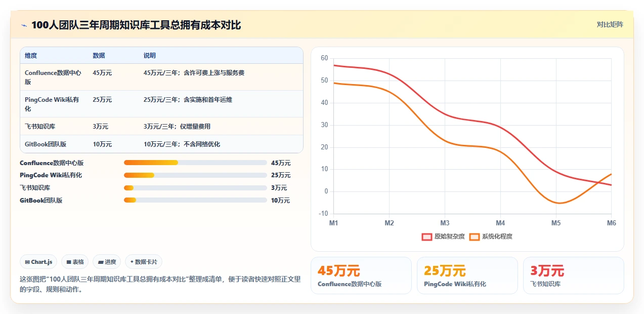The image size is (644, 314).
Task: Click the 45万元 value beside the Confluence progress bar
Action: click(281, 163)
